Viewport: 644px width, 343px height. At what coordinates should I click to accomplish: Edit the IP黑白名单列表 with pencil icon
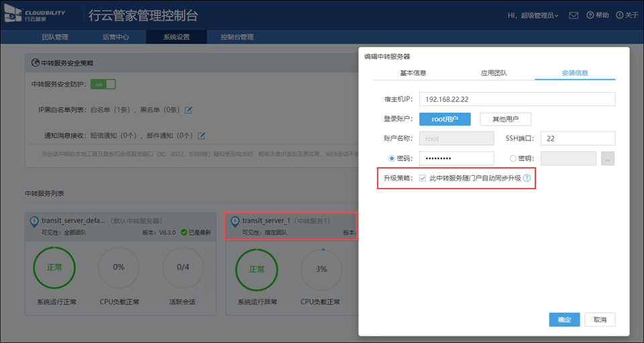(189, 110)
